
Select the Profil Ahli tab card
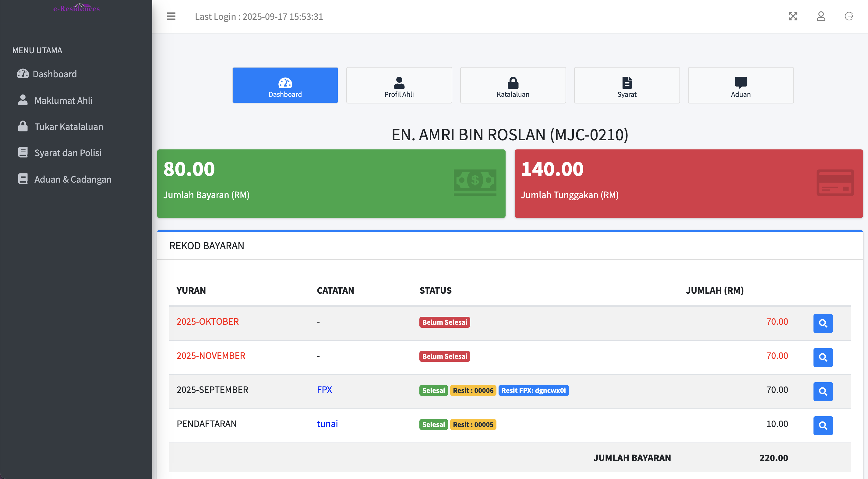pos(399,85)
